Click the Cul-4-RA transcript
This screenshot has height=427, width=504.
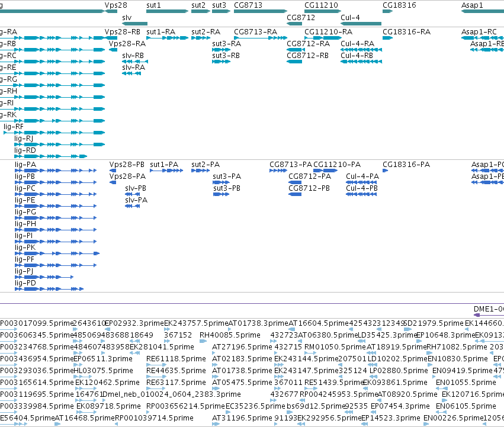point(361,50)
